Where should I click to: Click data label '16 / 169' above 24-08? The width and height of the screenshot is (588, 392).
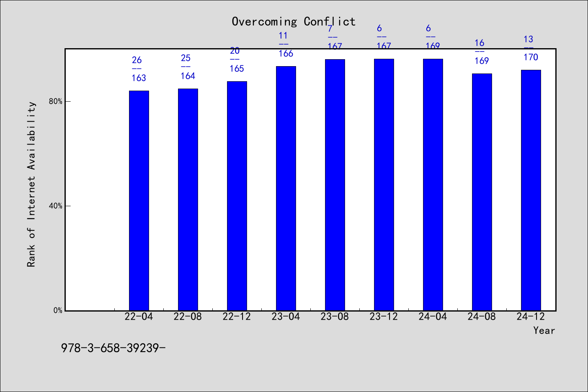click(482, 52)
